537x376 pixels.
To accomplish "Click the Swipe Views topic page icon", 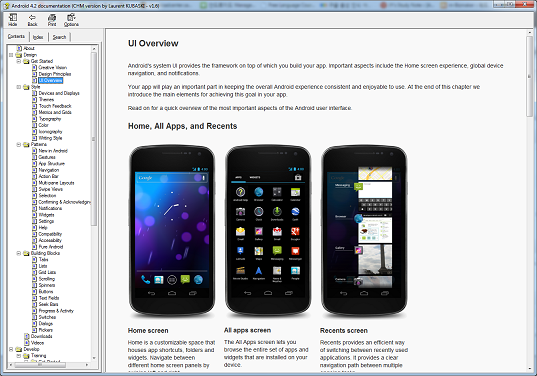I will click(x=34, y=189).
